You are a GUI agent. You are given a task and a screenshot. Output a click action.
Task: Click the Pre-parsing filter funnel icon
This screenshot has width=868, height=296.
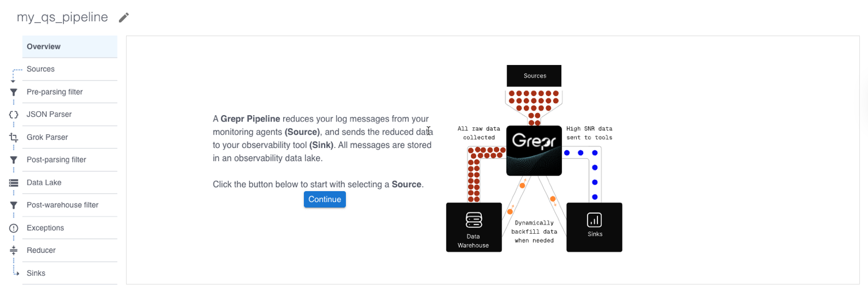pos(14,92)
